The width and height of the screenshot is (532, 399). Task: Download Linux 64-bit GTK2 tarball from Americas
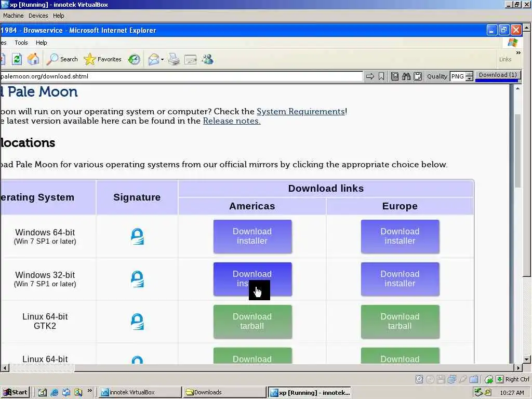252,321
